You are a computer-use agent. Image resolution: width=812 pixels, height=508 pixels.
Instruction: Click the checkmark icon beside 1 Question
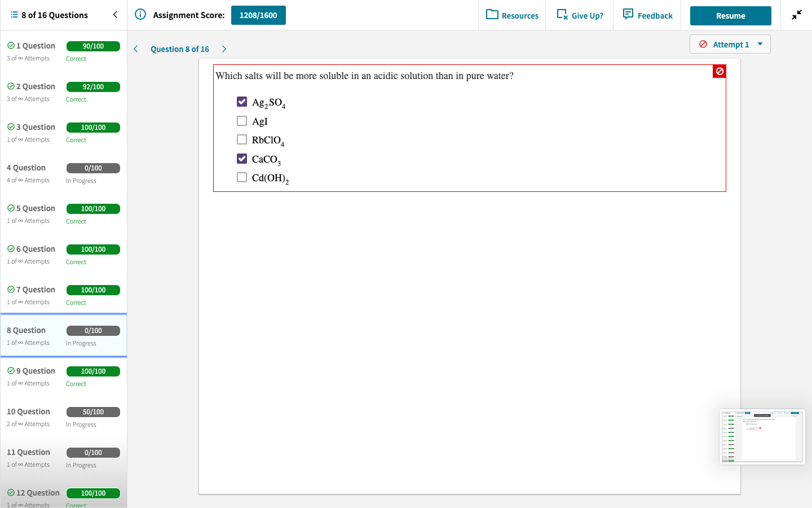[x=11, y=45]
